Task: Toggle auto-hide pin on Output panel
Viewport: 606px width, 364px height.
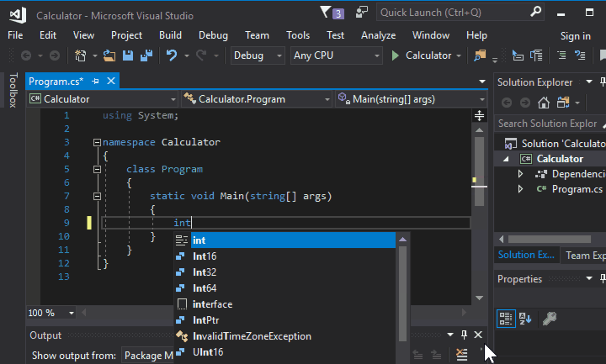Action: click(x=464, y=335)
